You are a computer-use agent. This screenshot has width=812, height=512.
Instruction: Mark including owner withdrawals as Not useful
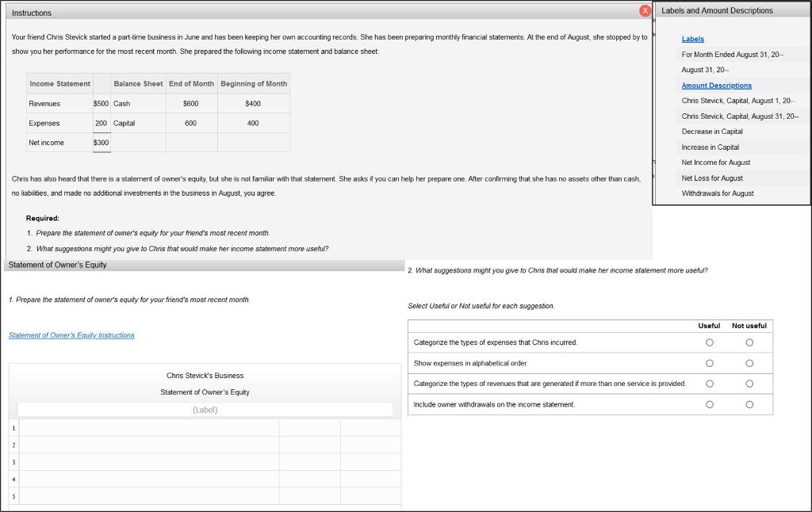coord(749,404)
